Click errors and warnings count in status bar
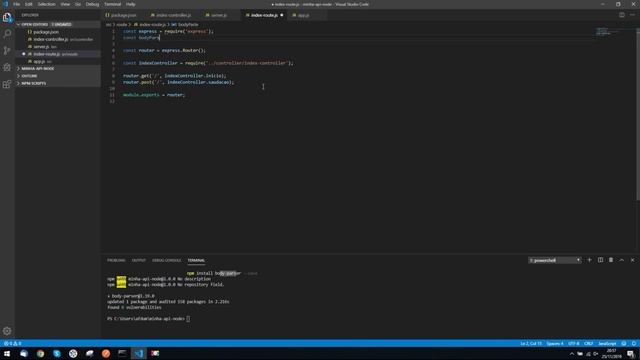This screenshot has width=640, height=360. tap(12, 343)
